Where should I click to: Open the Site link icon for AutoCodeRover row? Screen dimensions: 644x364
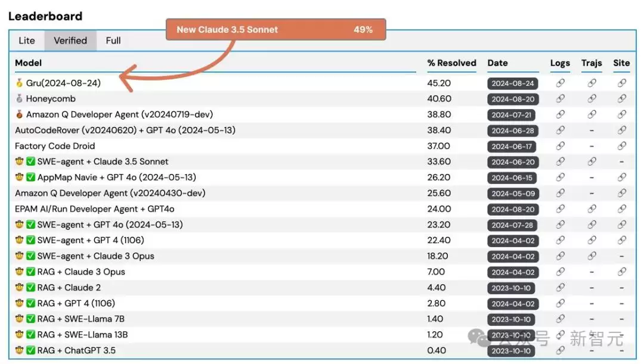(x=622, y=130)
